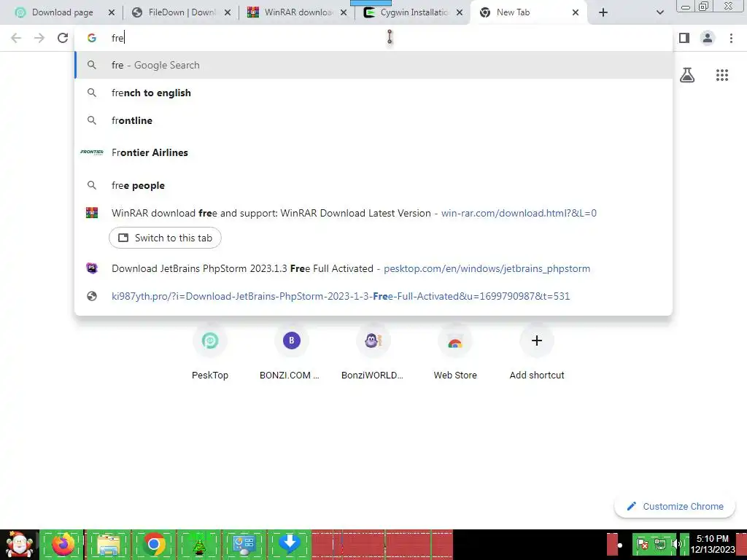This screenshot has height=560, width=747.
Task: Close the FileDown tab
Action: tap(228, 13)
